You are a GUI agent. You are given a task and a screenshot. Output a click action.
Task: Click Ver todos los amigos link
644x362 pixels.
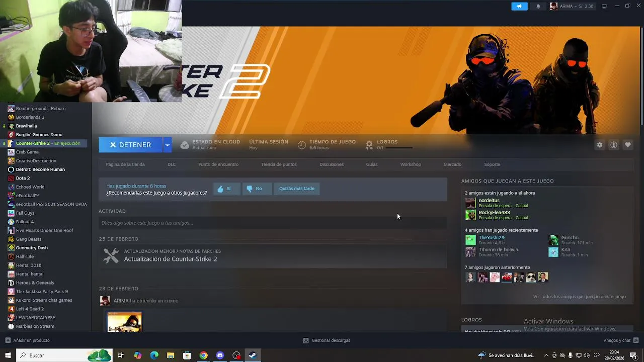coord(580,297)
